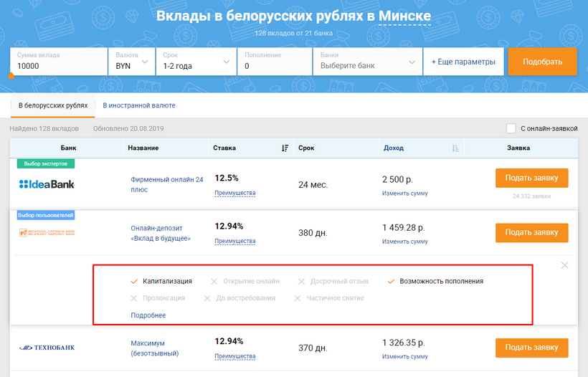Select the В белорусских рублях tab
This screenshot has height=377, width=588.
pos(53,105)
